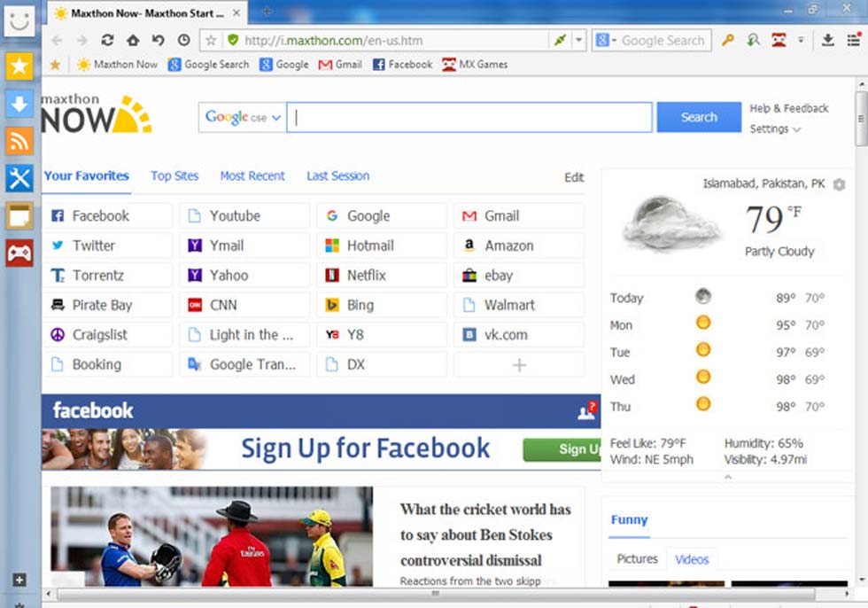This screenshot has height=608, width=868.
Task: Open the Games controller sidebar icon
Action: click(19, 253)
